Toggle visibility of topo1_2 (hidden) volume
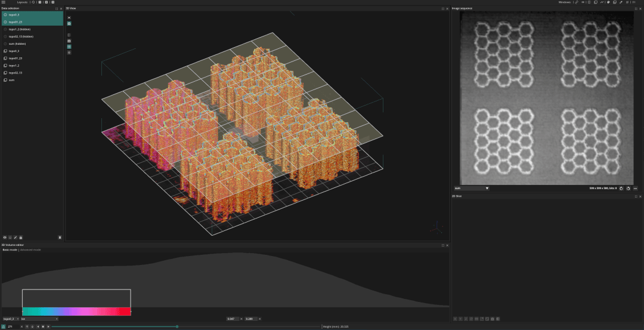 point(5,29)
